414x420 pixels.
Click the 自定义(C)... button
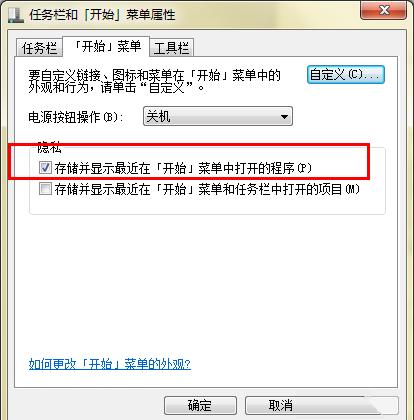coord(346,75)
